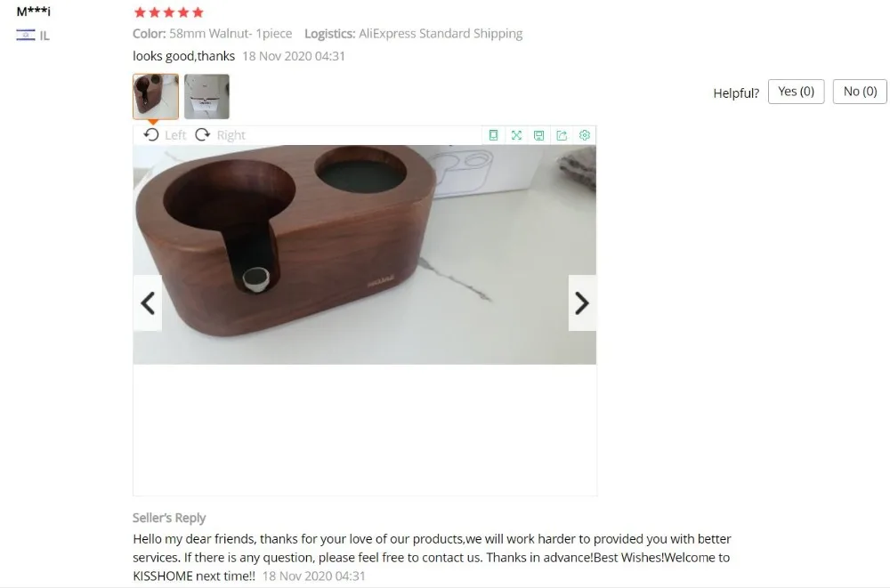The height and width of the screenshot is (588, 890).
Task: Rotate the review photo right
Action: (203, 135)
